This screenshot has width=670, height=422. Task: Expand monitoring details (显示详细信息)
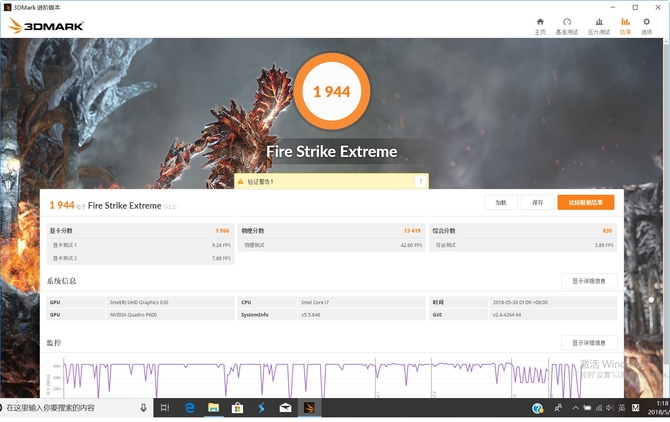click(x=588, y=342)
